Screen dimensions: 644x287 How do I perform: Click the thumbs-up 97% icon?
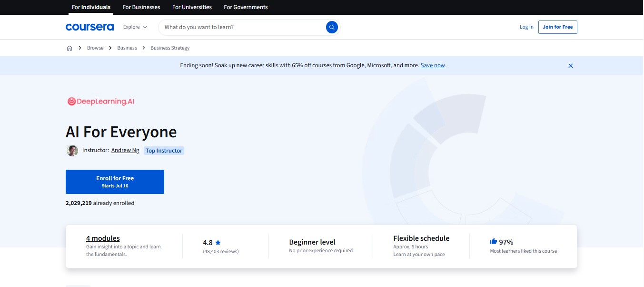coord(493,242)
